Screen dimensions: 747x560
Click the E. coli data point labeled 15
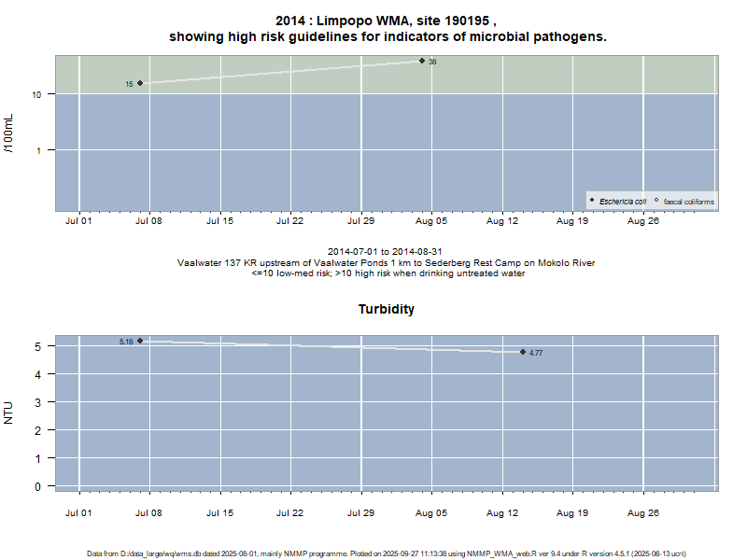(x=140, y=83)
